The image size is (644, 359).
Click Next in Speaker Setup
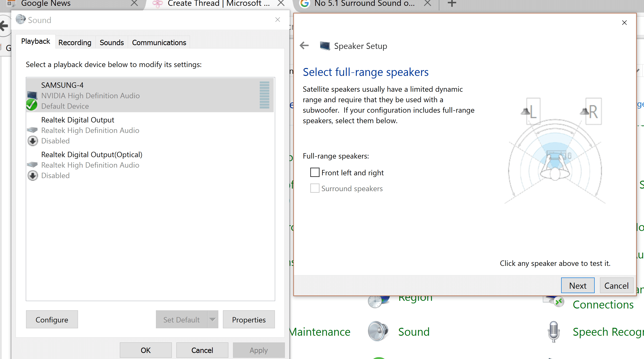[577, 285]
